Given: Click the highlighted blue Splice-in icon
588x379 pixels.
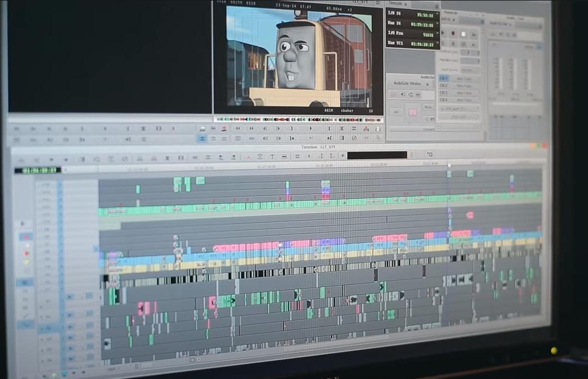Looking at the screenshot, I should 202,139.
